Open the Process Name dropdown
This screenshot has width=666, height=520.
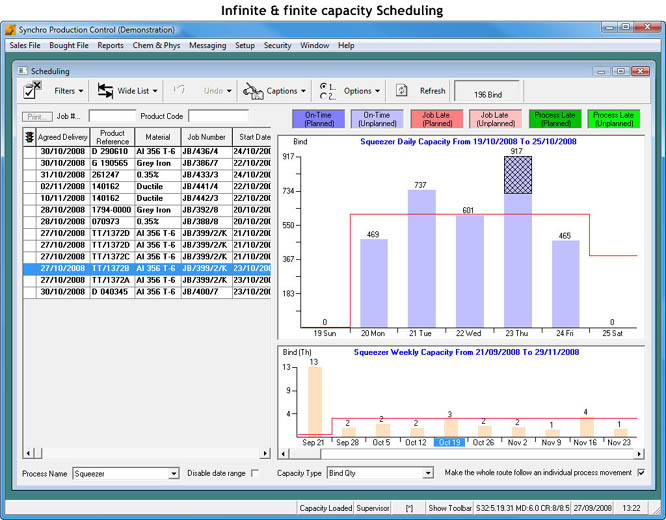coord(174,474)
